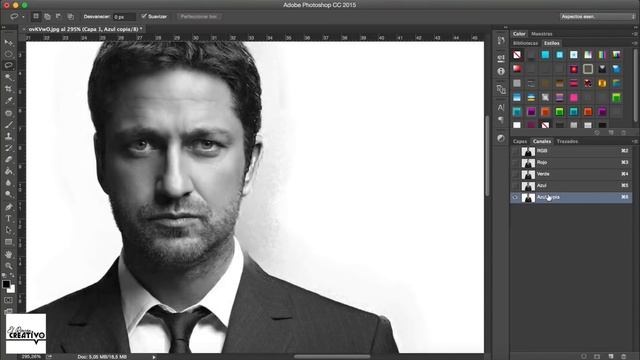Image resolution: width=640 pixels, height=360 pixels.
Task: Expand the status bar info arrow
Action: (x=154, y=357)
